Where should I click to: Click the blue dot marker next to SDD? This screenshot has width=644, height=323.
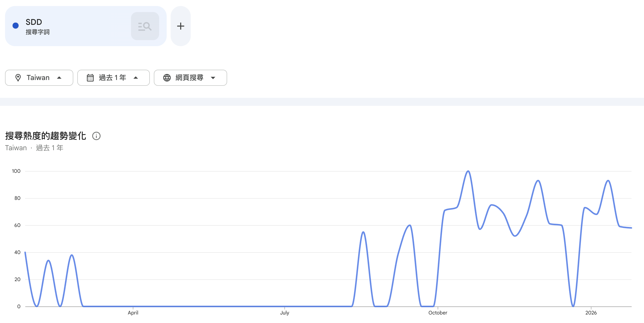click(x=16, y=25)
